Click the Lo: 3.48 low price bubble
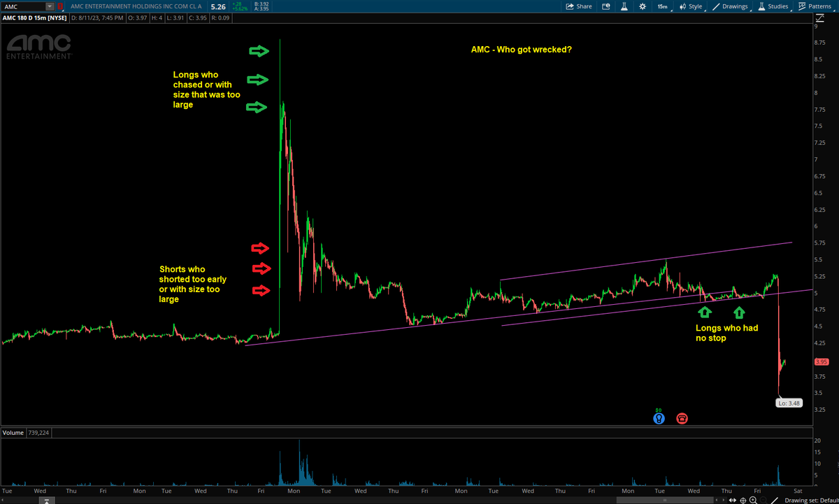This screenshot has width=839, height=504. [x=789, y=403]
